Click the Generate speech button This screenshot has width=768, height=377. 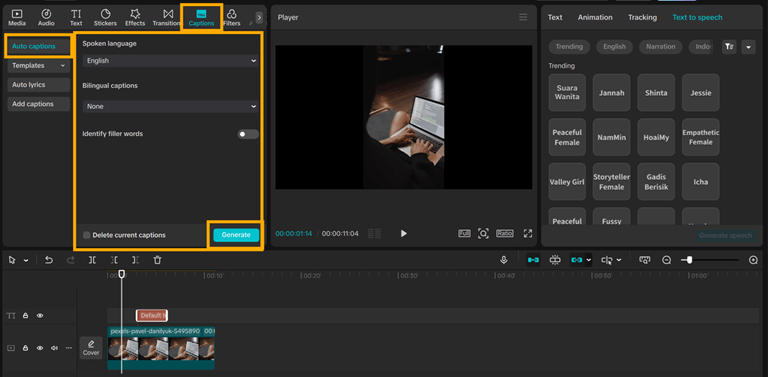pyautogui.click(x=725, y=236)
